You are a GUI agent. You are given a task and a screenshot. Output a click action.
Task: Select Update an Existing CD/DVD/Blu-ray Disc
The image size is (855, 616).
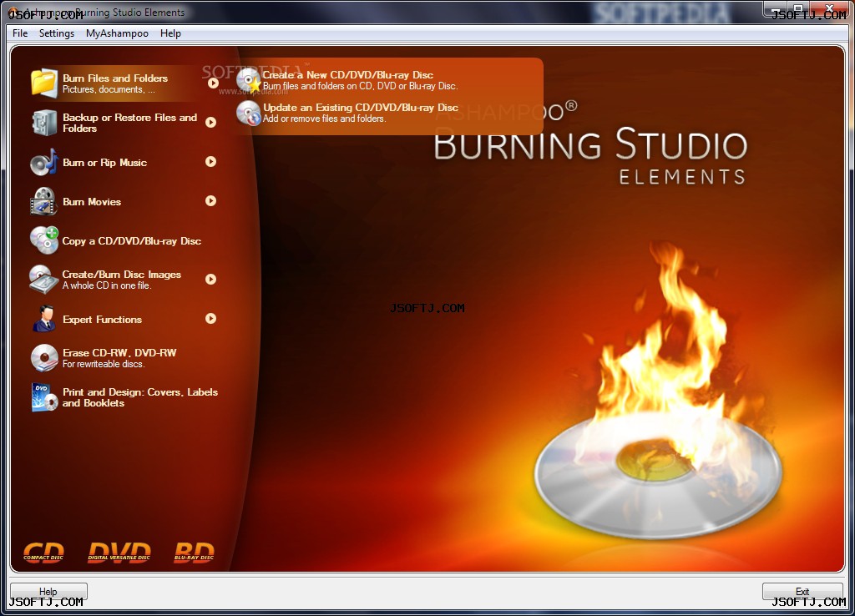click(x=361, y=108)
